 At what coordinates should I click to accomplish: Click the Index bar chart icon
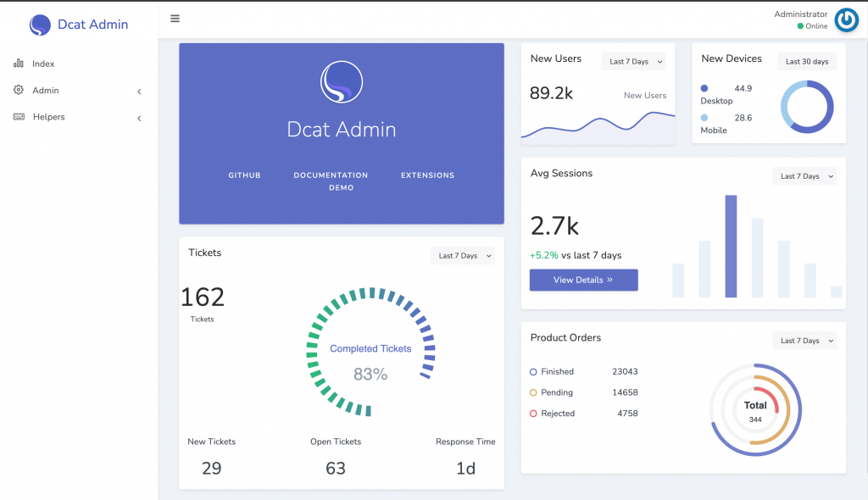point(19,63)
